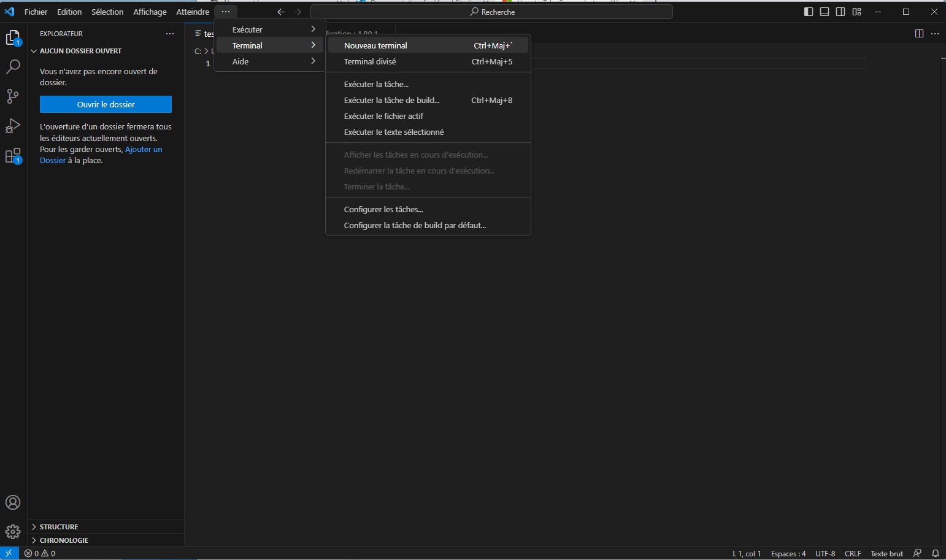Open the Accounts icon in activity bar
The image size is (946, 560).
(x=13, y=502)
